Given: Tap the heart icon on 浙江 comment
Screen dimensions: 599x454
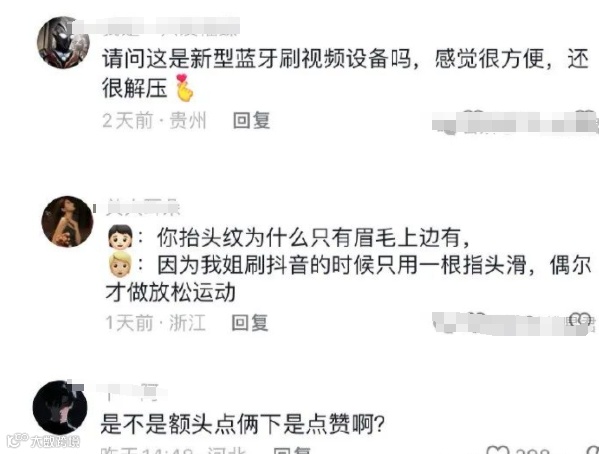Looking at the screenshot, I should click(x=580, y=320).
